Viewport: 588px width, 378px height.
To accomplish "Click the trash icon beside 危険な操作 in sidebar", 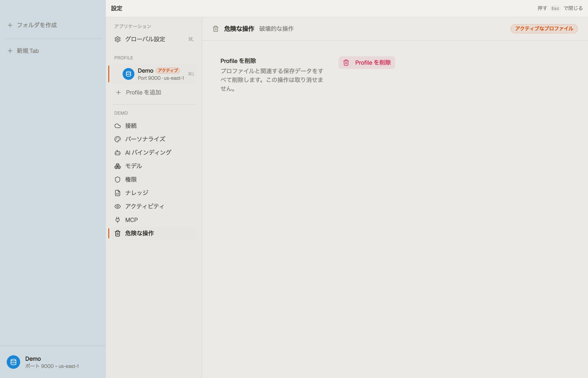I will 118,233.
